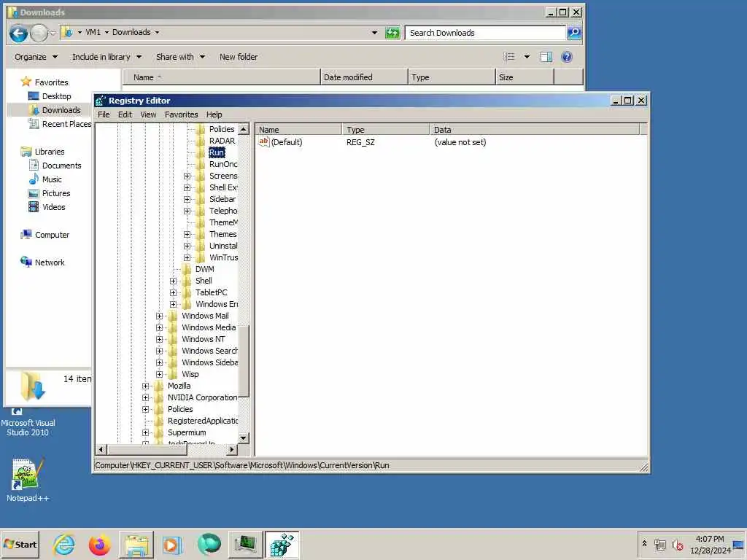This screenshot has height=560, width=747.
Task: Open Windows Media Player from taskbar
Action: point(172,544)
